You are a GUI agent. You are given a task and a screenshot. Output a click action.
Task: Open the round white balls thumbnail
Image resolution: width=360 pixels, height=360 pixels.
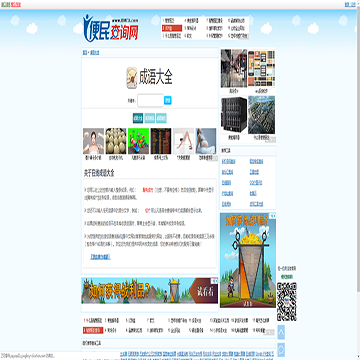point(116,141)
